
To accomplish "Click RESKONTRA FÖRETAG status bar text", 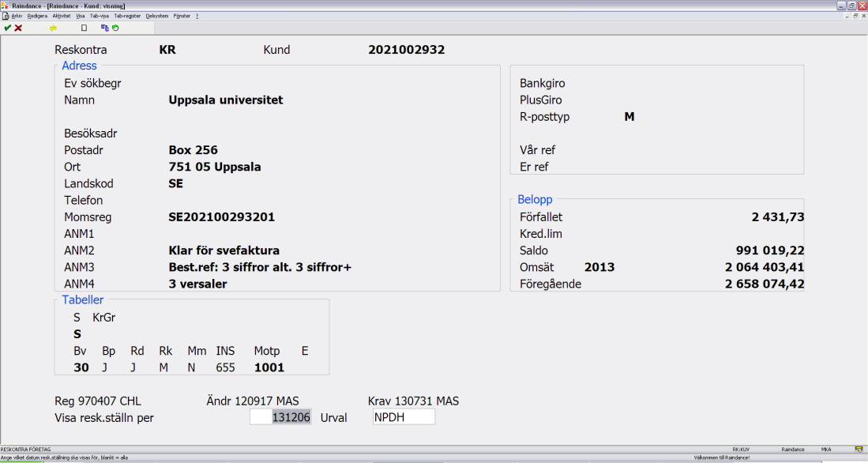I will point(25,450).
